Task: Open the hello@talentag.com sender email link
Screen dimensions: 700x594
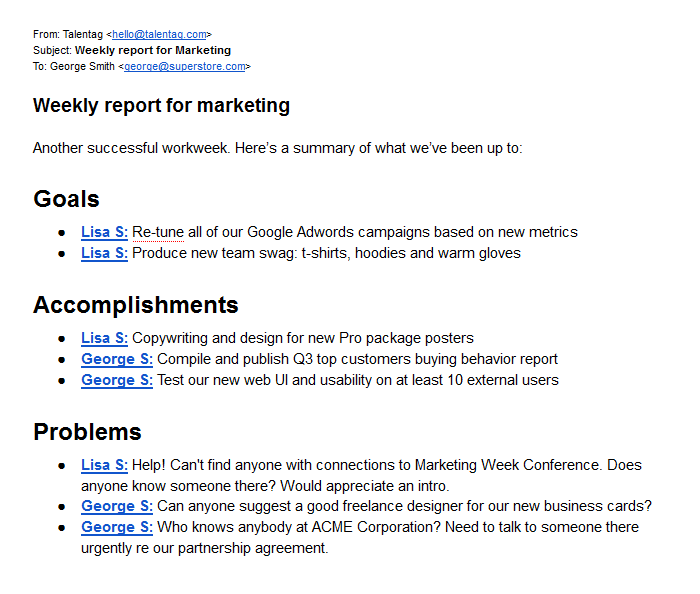Action: point(159,34)
